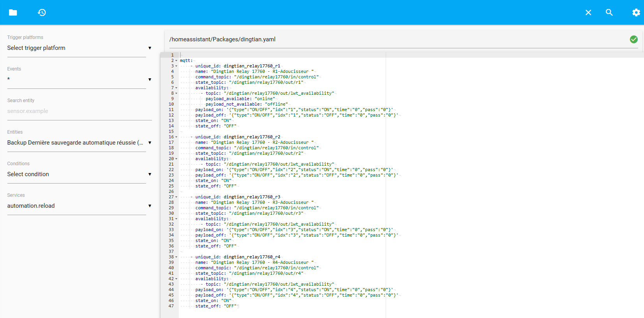Open the Trigger platforms dropdown
644x318 pixels.
(x=76, y=48)
